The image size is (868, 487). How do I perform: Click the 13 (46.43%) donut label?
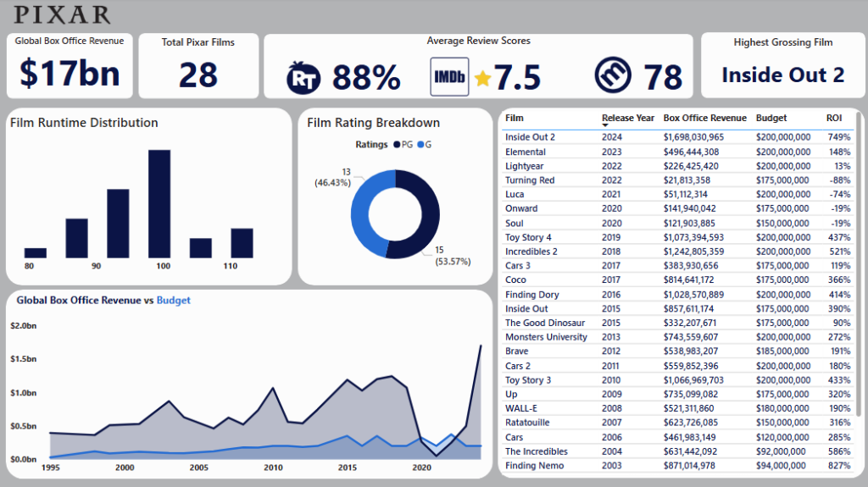click(x=332, y=177)
